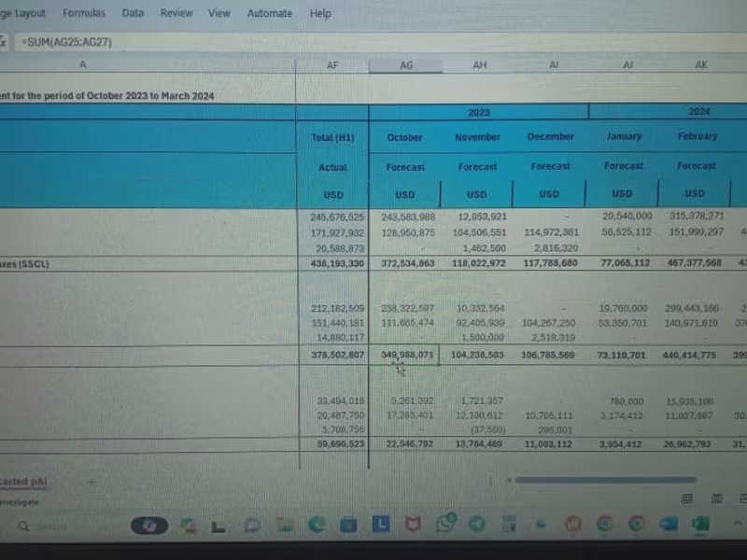Switch to the View tab
747x560 pixels.
click(219, 13)
